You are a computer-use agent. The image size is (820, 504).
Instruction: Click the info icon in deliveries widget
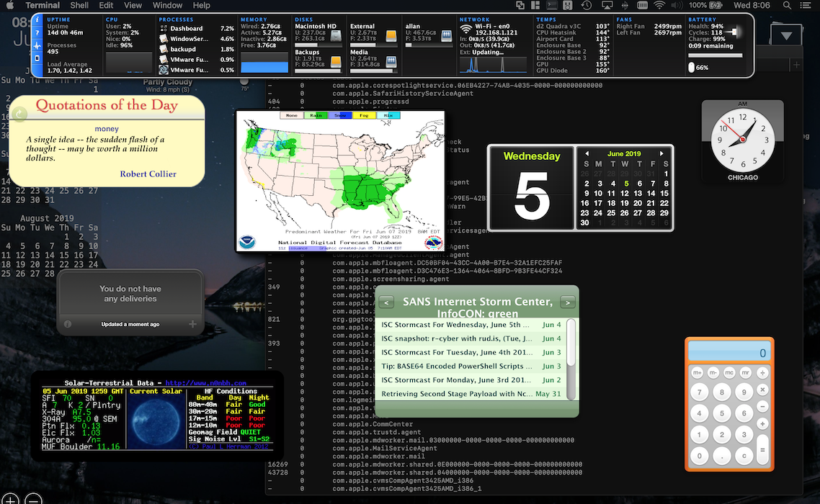[68, 324]
